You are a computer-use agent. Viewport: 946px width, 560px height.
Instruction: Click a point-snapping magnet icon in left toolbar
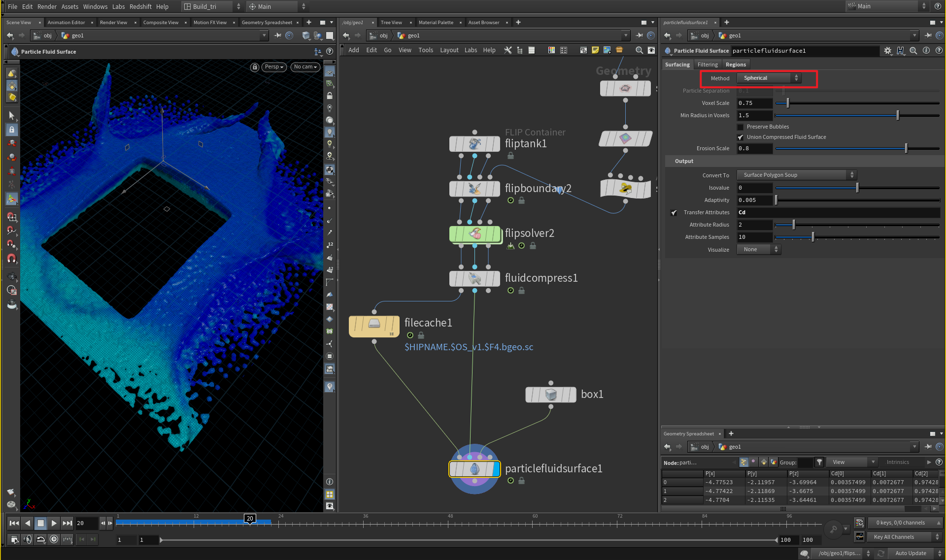click(x=12, y=242)
